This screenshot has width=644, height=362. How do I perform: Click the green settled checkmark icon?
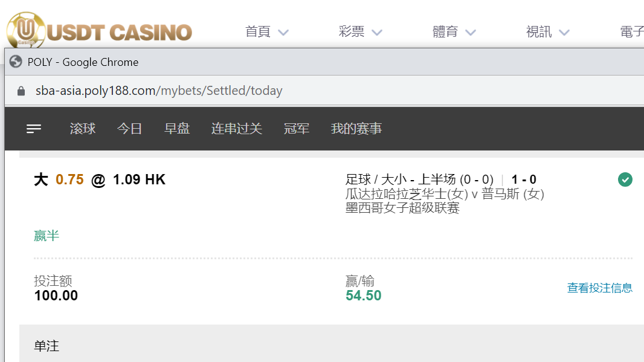pos(625,179)
